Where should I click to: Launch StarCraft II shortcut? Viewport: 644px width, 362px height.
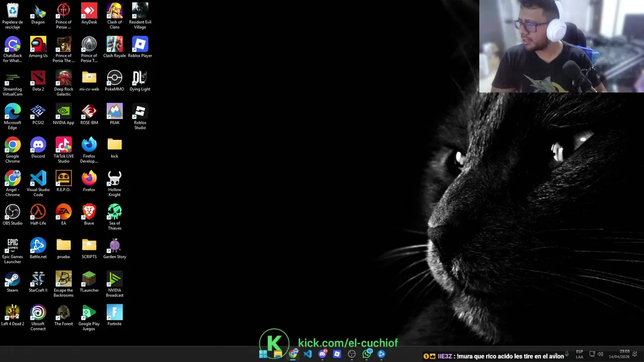point(38,282)
